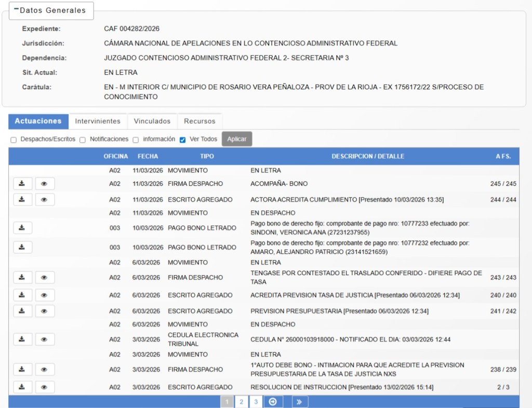Go to page 2 of actuaciones

[241, 402]
